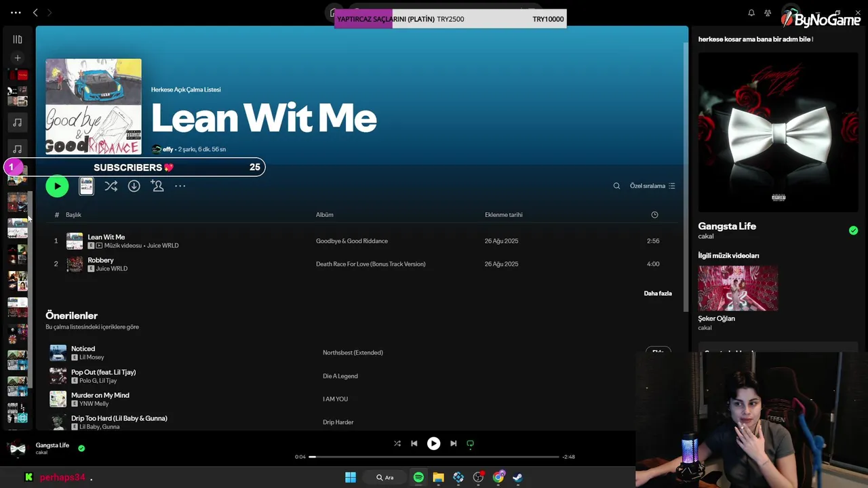Open the first music-note playlist in library sidebar
The width and height of the screenshot is (868, 488).
pyautogui.click(x=18, y=123)
